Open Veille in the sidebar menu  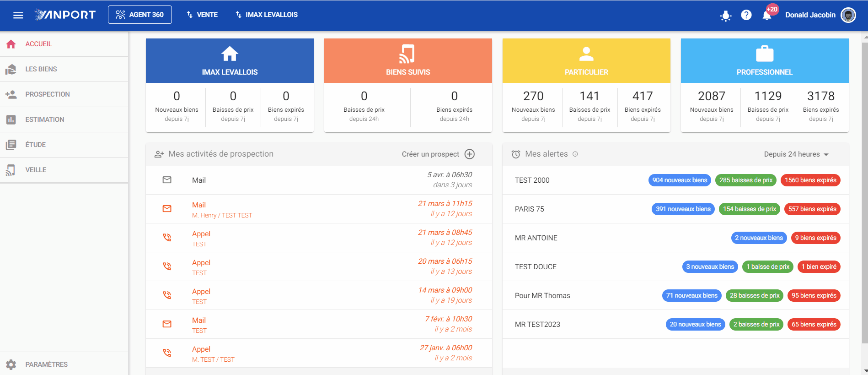pyautogui.click(x=64, y=170)
